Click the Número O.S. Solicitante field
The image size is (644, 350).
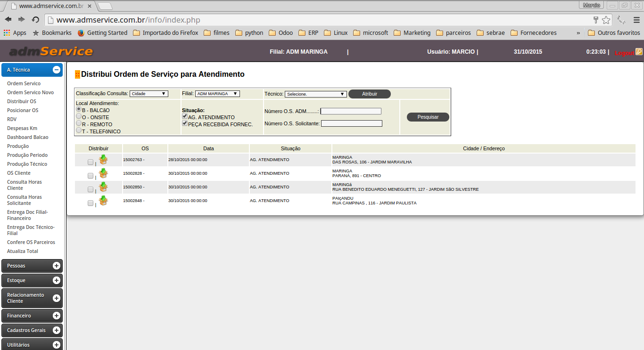coord(351,123)
